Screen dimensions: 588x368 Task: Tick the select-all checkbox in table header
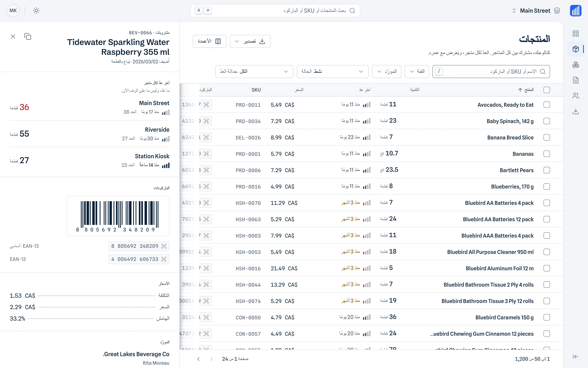[547, 90]
